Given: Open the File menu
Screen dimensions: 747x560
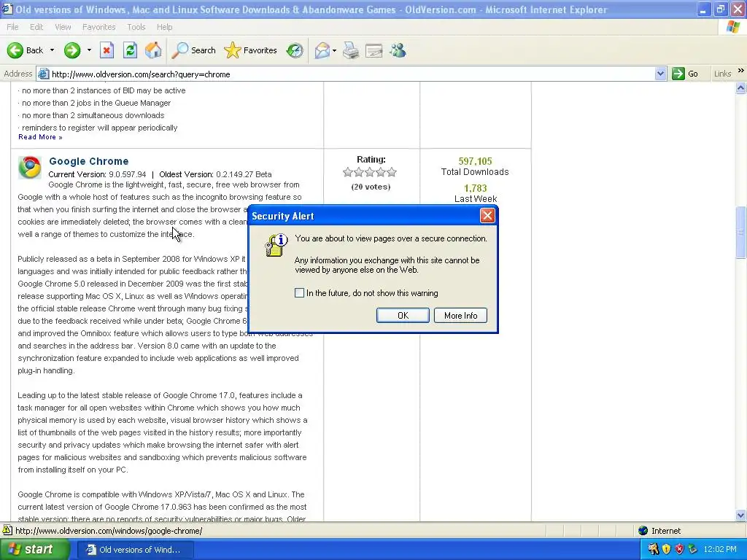Looking at the screenshot, I should pyautogui.click(x=12, y=27).
